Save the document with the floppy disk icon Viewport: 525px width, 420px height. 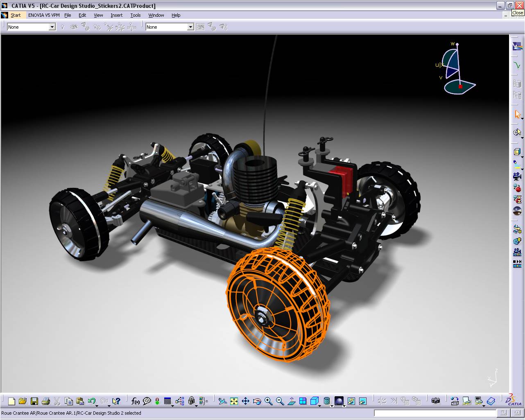pos(34,401)
